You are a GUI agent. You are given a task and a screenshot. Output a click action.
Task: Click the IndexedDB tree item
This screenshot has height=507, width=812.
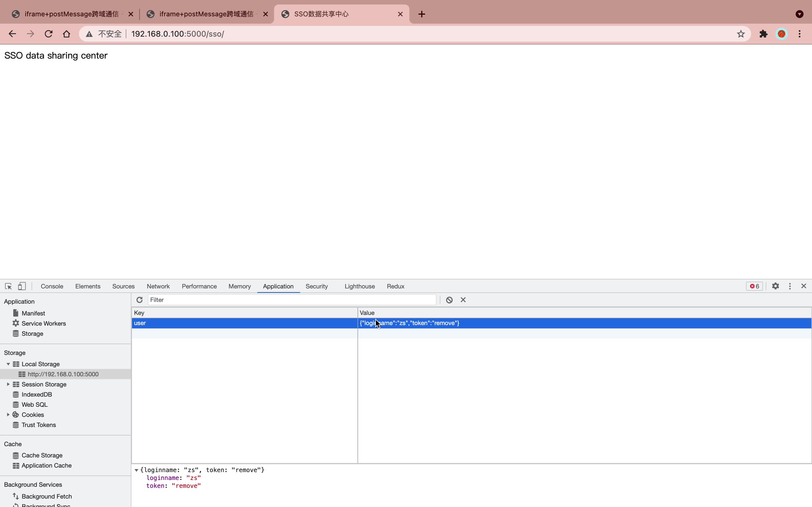(37, 394)
